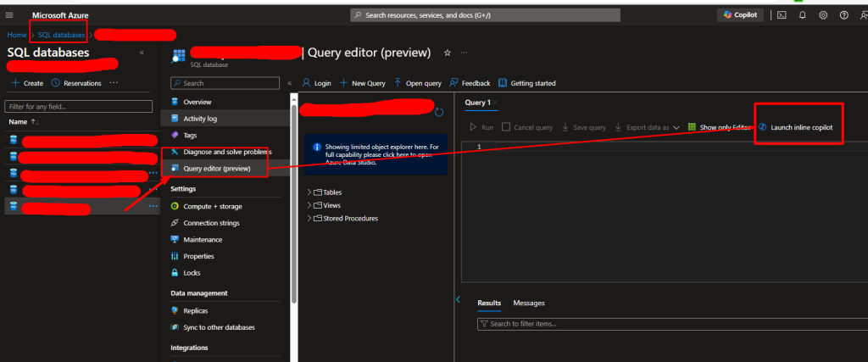Run the query
Viewport: 868px width, 362px height.
point(481,127)
